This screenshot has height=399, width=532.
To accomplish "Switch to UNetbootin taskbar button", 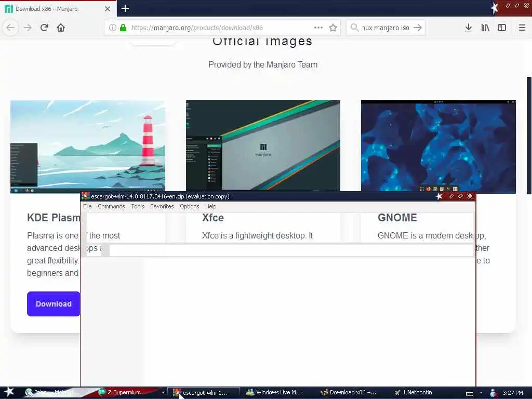I will coord(413,392).
